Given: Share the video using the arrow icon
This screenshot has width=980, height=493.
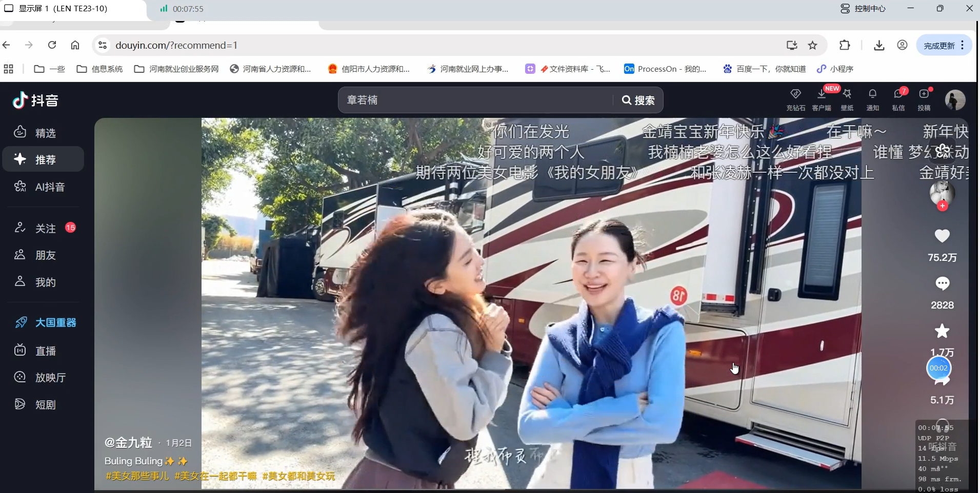Looking at the screenshot, I should pyautogui.click(x=942, y=381).
